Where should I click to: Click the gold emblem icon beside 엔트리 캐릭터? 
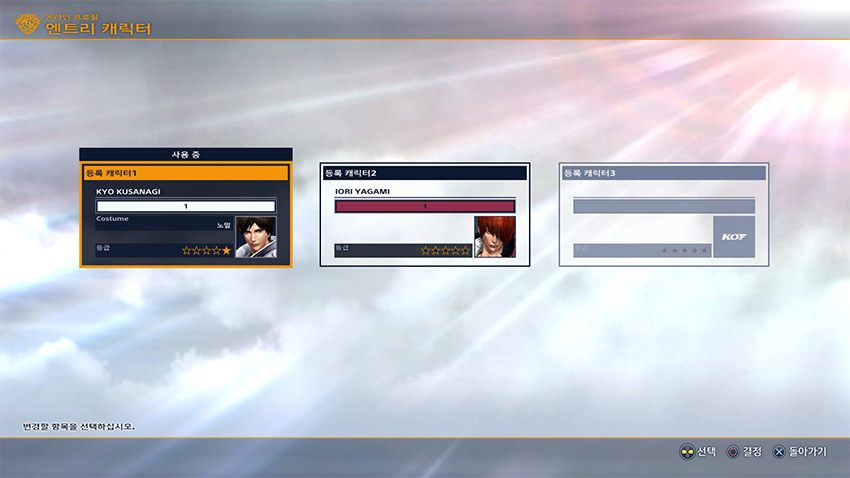pyautogui.click(x=27, y=23)
